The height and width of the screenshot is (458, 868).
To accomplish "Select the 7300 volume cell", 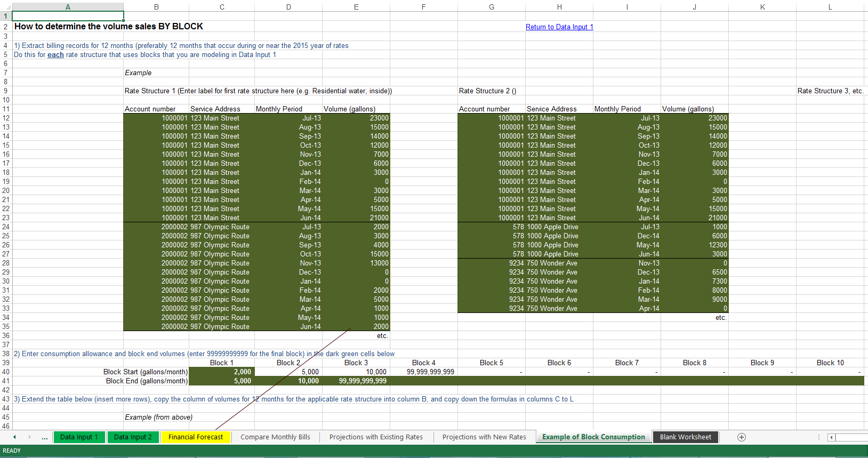I will (695, 282).
